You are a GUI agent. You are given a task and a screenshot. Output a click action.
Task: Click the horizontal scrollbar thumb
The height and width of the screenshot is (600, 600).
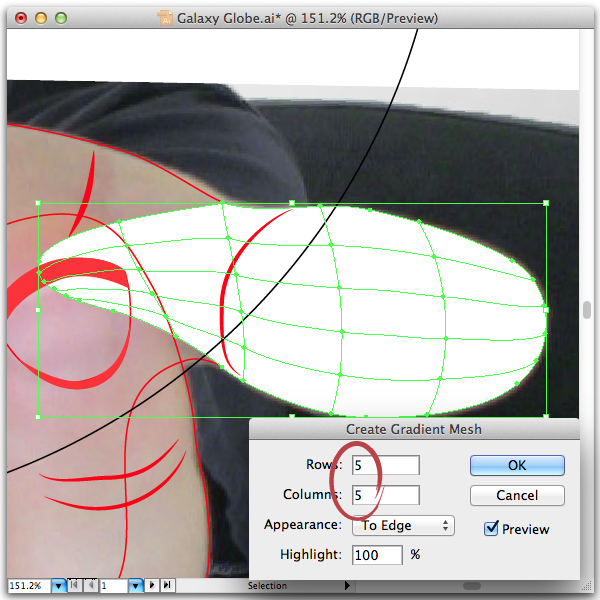pyautogui.click(x=472, y=586)
